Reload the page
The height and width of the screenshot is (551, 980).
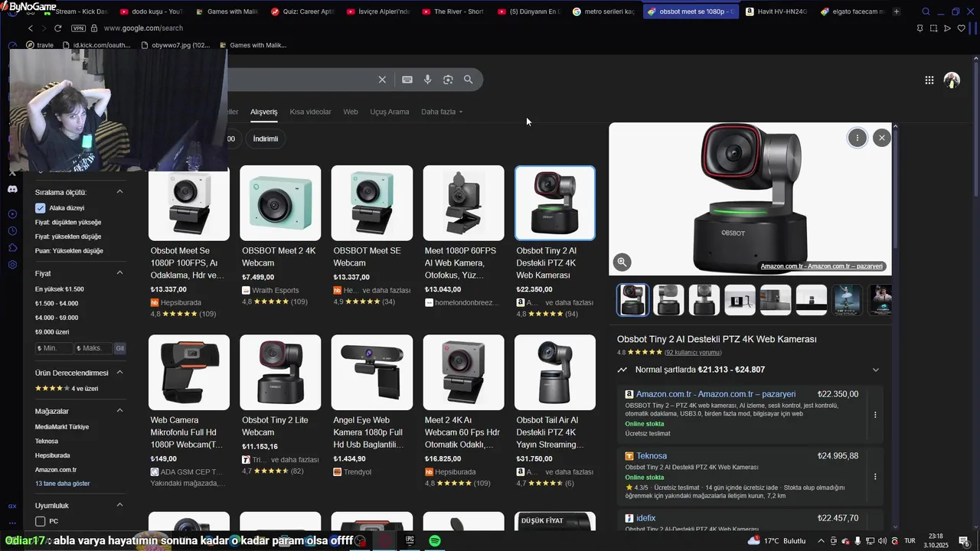57,28
